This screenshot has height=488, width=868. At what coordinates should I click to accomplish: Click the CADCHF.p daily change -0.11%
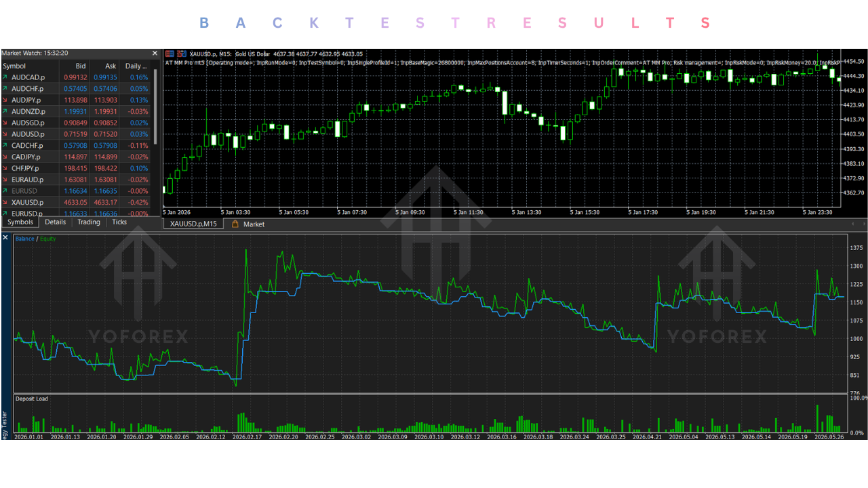tap(138, 146)
